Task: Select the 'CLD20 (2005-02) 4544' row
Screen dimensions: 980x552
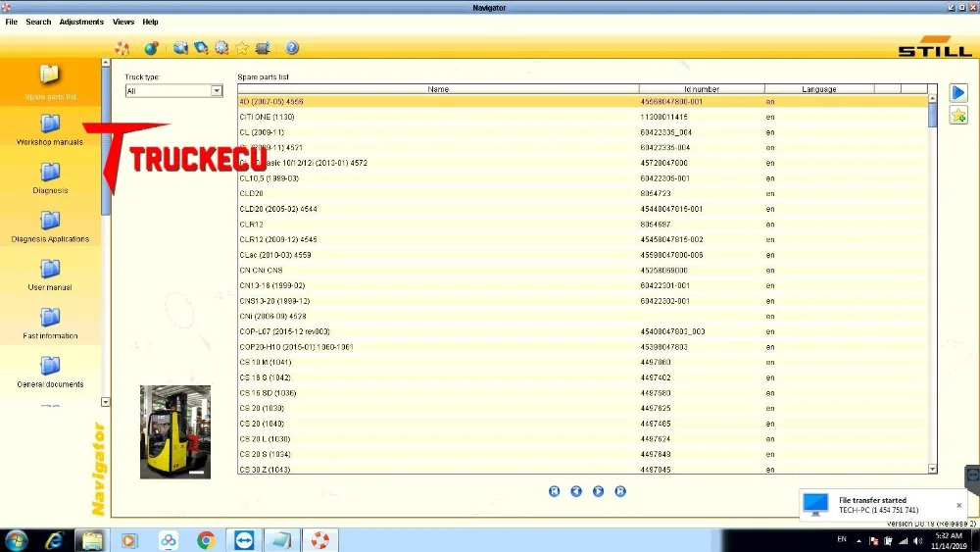Action: [582, 209]
